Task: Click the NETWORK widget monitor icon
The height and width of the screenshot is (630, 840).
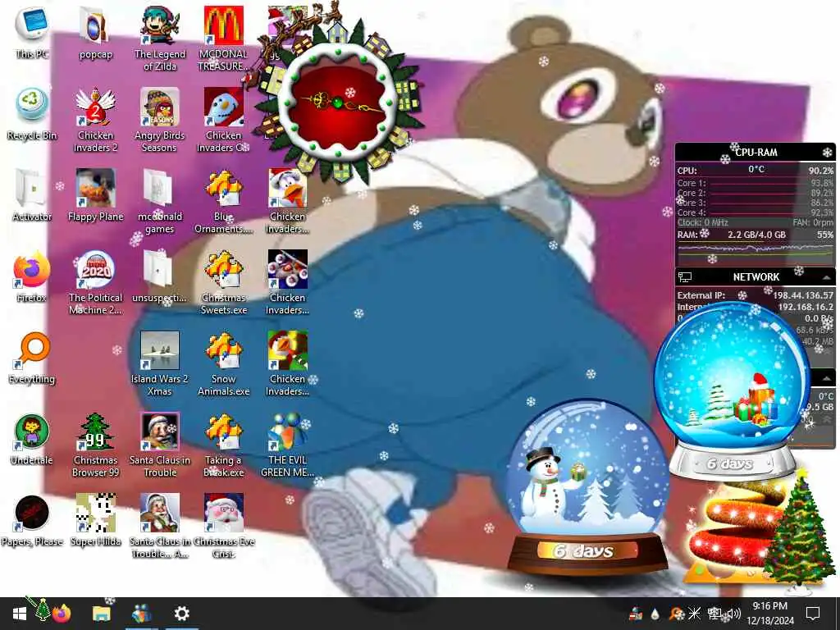Action: [685, 277]
